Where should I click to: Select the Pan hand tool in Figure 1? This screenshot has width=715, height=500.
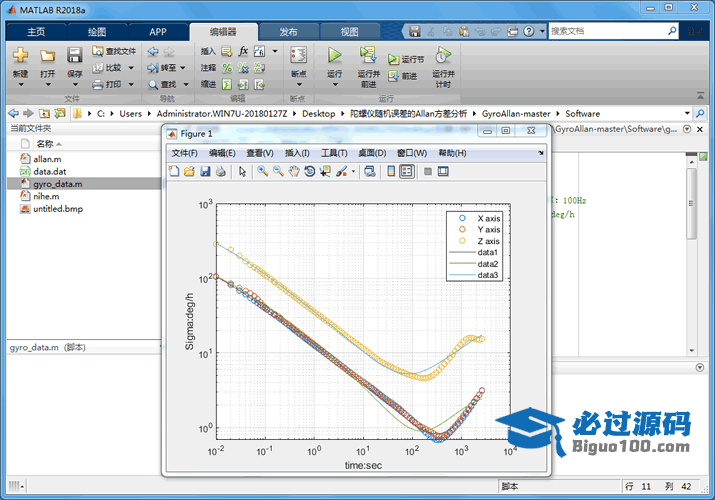[x=294, y=171]
